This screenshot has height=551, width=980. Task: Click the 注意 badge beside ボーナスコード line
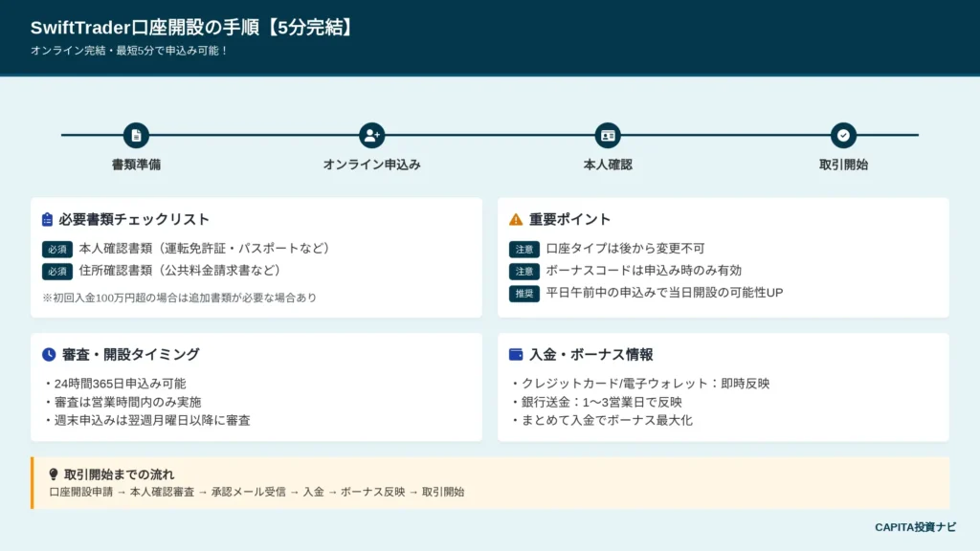[523, 271]
